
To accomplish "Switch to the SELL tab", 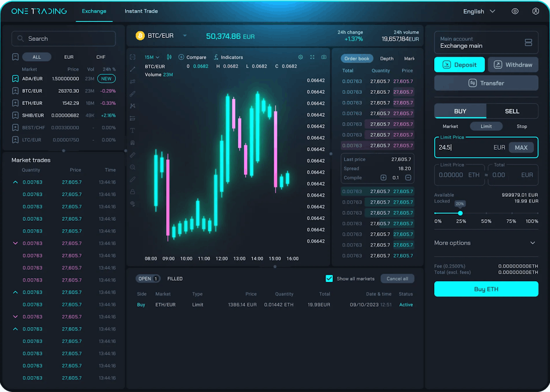I will [512, 111].
